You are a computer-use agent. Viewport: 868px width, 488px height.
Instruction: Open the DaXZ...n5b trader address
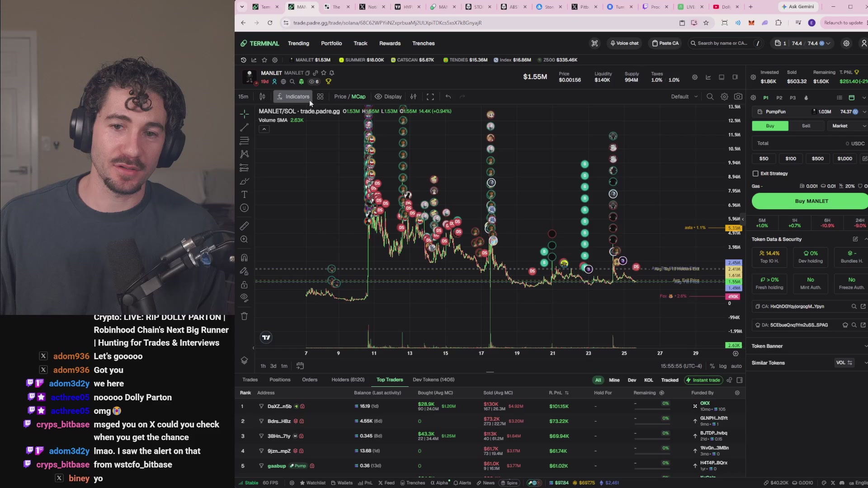pyautogui.click(x=279, y=406)
